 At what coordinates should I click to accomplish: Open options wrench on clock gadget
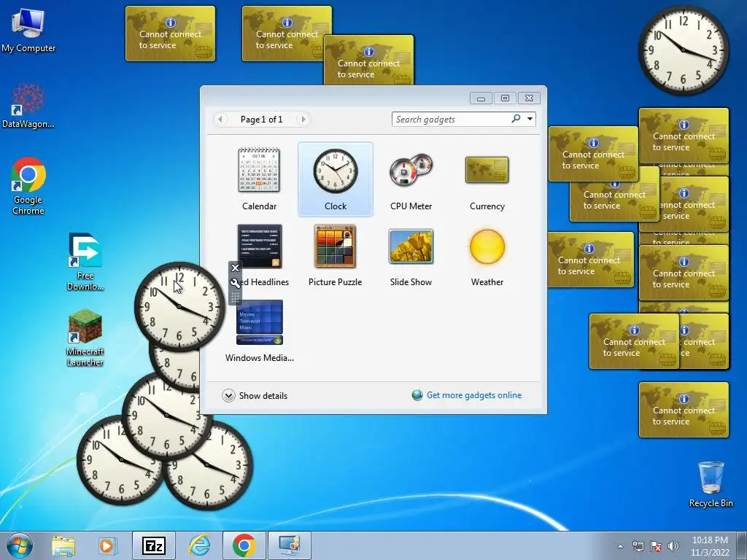coord(235,283)
